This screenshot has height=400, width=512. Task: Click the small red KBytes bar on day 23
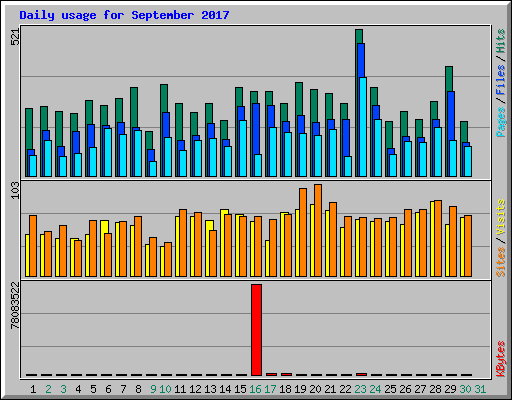pos(361,374)
